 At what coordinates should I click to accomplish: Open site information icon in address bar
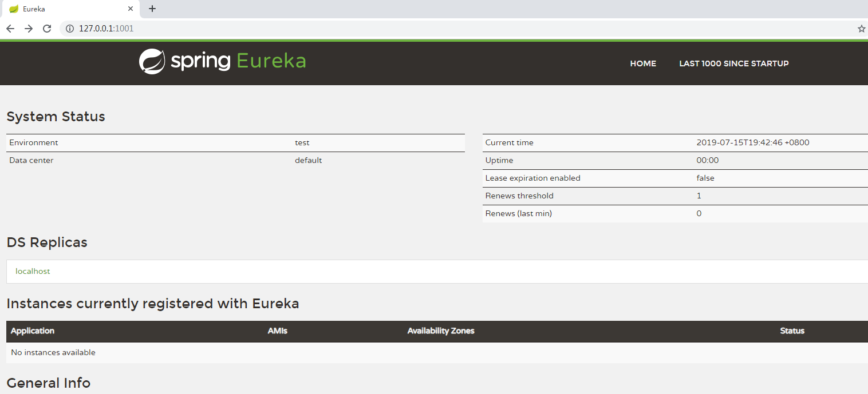point(70,29)
